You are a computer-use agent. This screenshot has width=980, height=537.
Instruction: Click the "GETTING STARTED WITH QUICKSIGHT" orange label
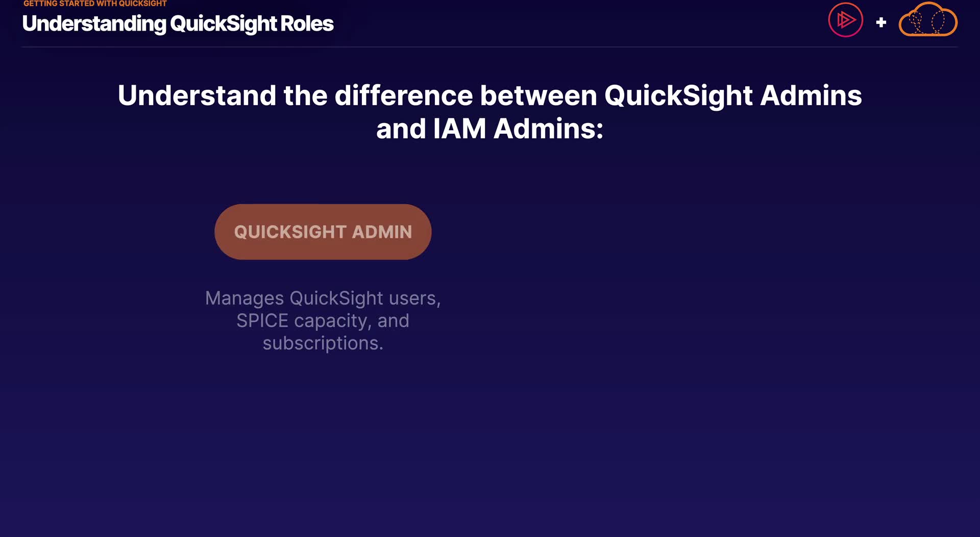coord(95,4)
